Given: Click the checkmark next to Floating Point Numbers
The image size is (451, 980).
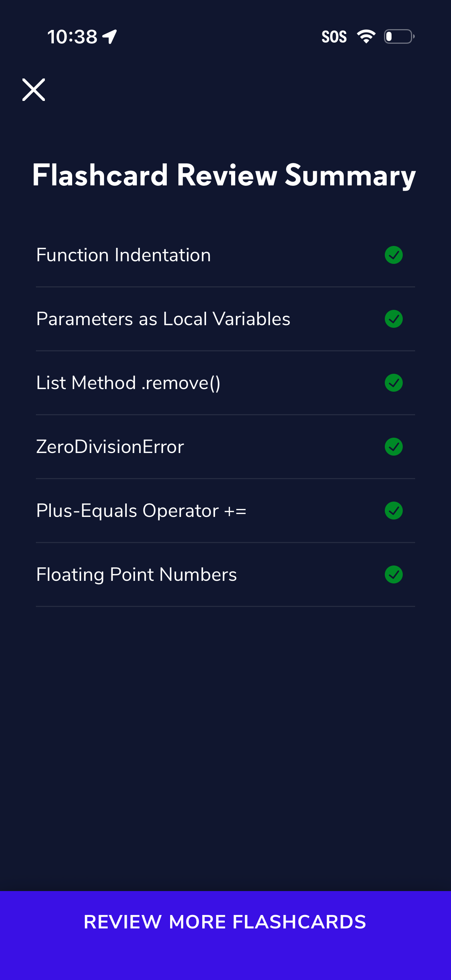Looking at the screenshot, I should [x=394, y=575].
